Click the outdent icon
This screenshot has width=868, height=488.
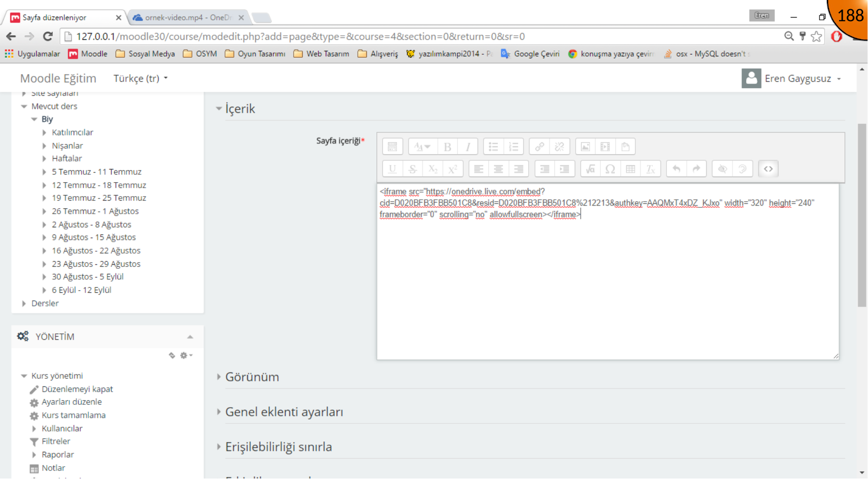click(544, 169)
